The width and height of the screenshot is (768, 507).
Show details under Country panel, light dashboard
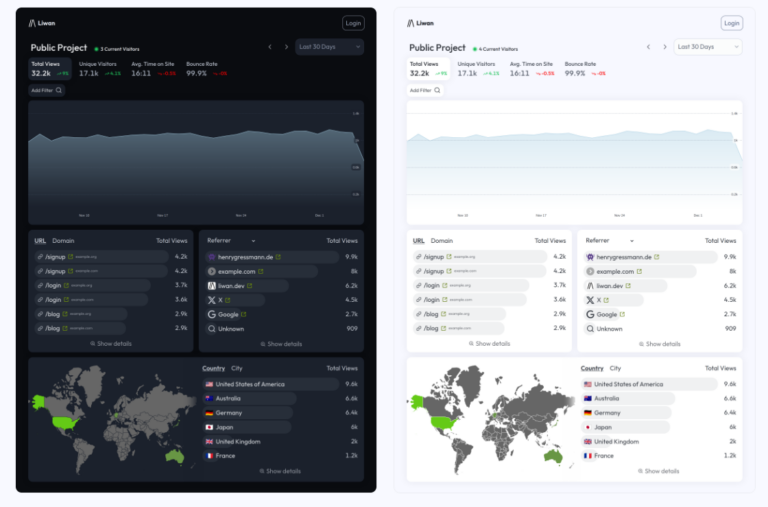(x=659, y=471)
